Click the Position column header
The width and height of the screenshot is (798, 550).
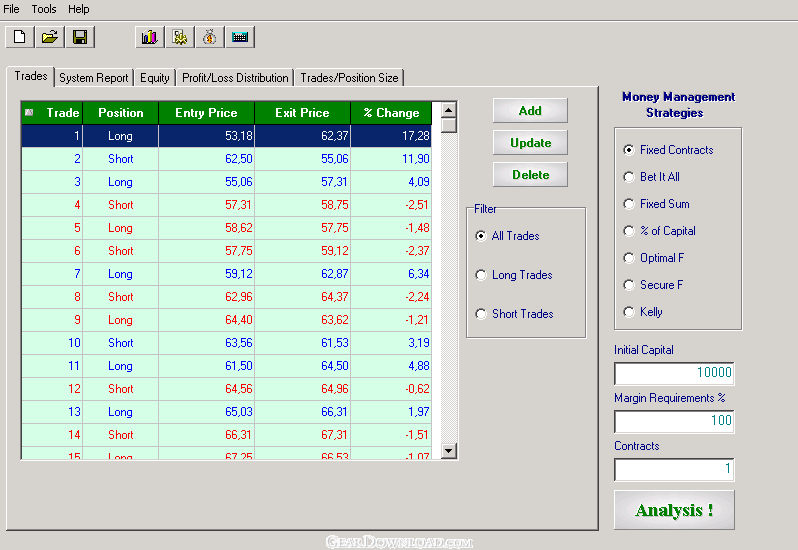(x=121, y=112)
